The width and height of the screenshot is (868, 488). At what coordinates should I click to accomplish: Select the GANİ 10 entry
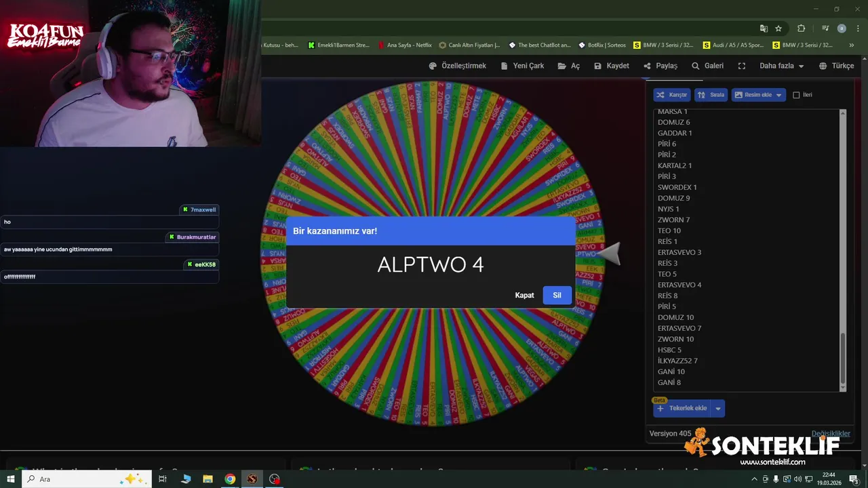click(x=671, y=371)
